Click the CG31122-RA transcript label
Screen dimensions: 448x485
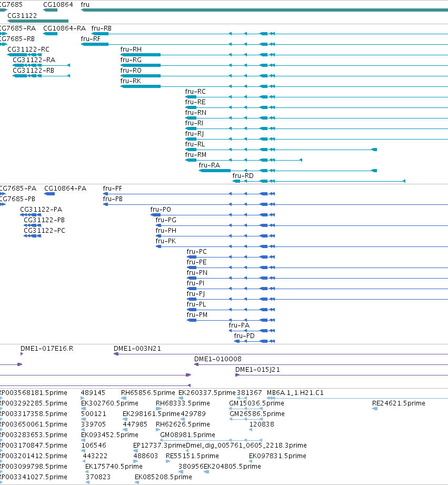[34, 60]
